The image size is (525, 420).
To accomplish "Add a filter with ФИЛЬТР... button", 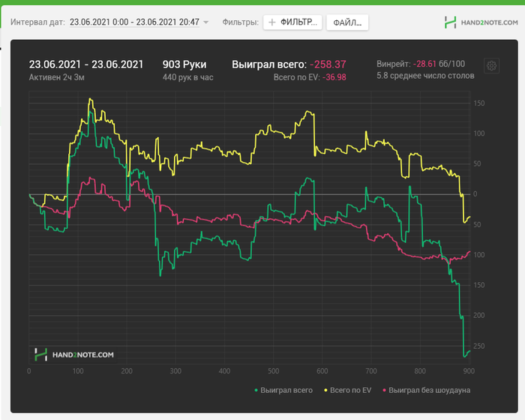I will pos(292,22).
